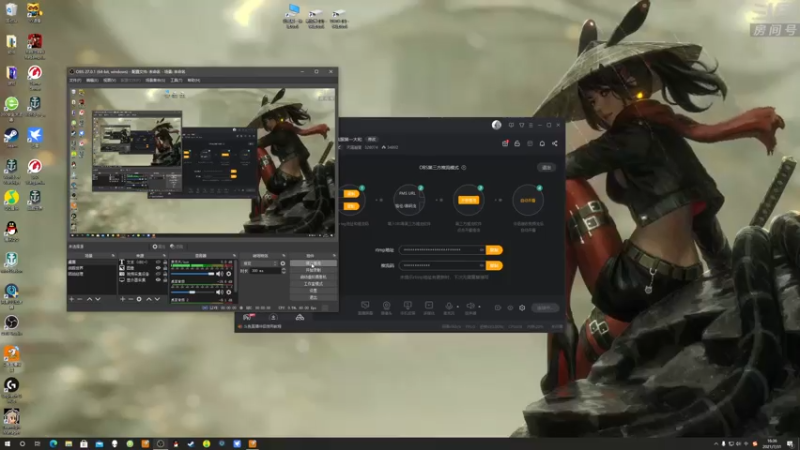Open the scene transition type dropdown in OBS
Viewport: 800px width, 450px height.
pos(260,263)
